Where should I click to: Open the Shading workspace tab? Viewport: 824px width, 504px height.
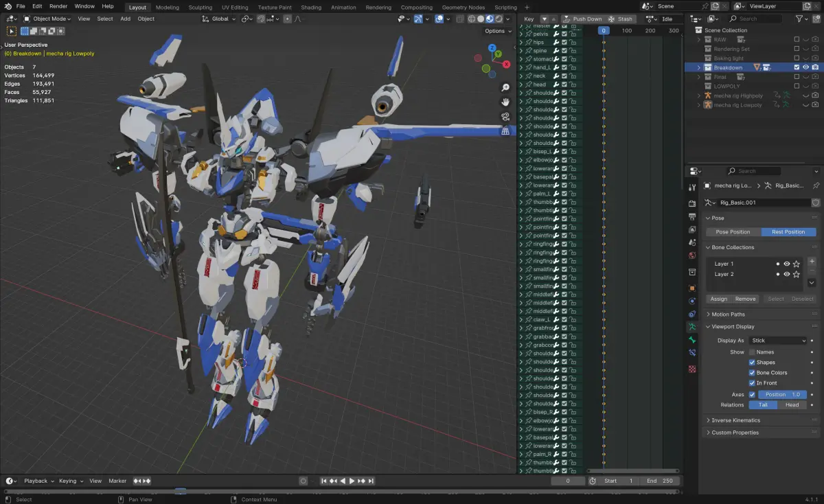click(311, 8)
